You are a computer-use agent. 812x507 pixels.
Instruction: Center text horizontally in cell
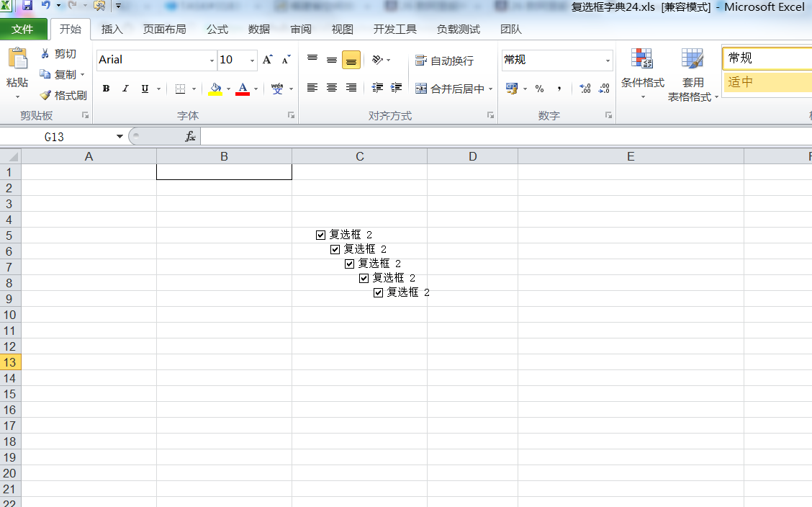click(332, 88)
